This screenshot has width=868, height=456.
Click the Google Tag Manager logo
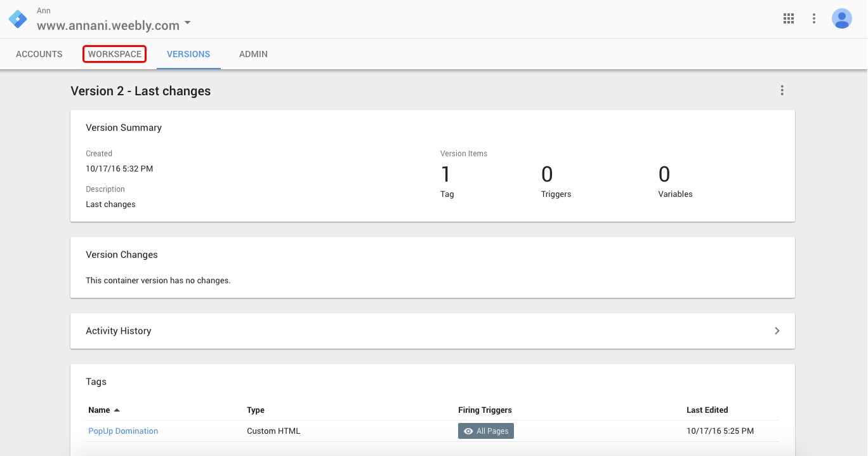point(18,19)
